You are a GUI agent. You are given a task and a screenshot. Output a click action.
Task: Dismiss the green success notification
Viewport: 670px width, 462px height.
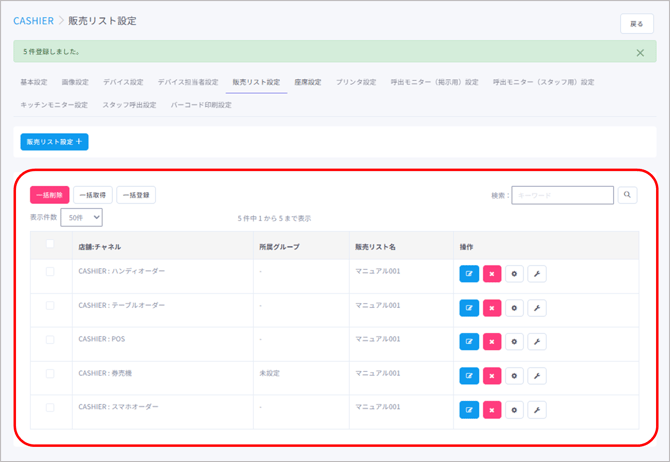640,52
